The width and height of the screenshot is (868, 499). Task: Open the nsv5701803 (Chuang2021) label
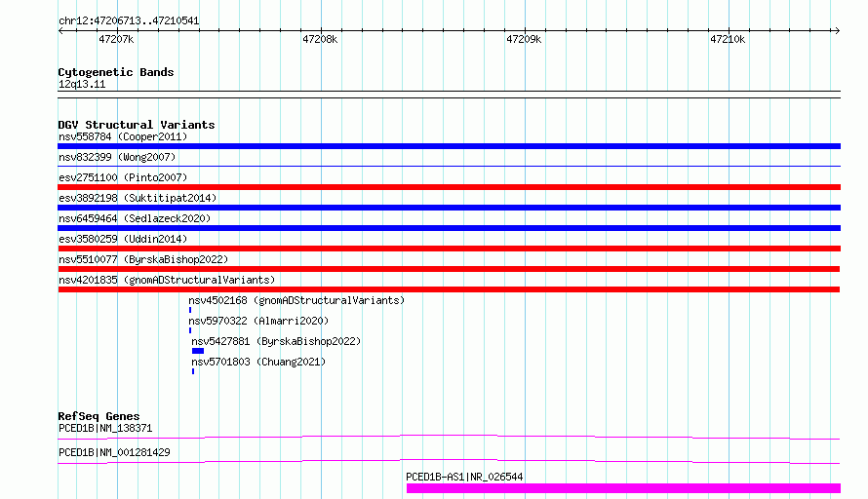pyautogui.click(x=258, y=362)
